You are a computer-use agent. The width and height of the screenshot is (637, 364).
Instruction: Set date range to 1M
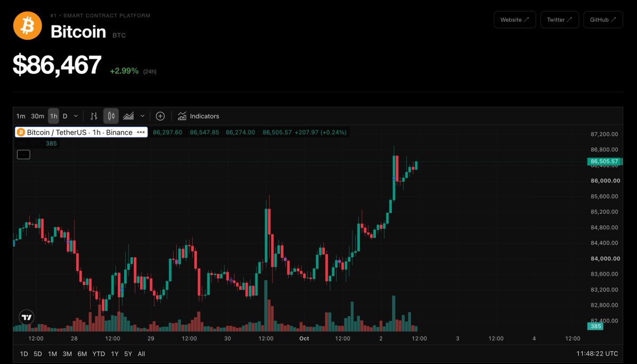pyautogui.click(x=52, y=353)
